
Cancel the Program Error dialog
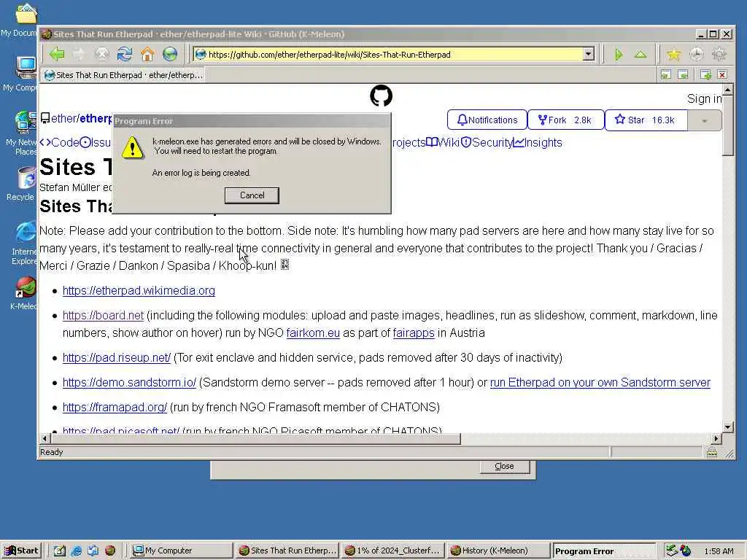coord(252,195)
